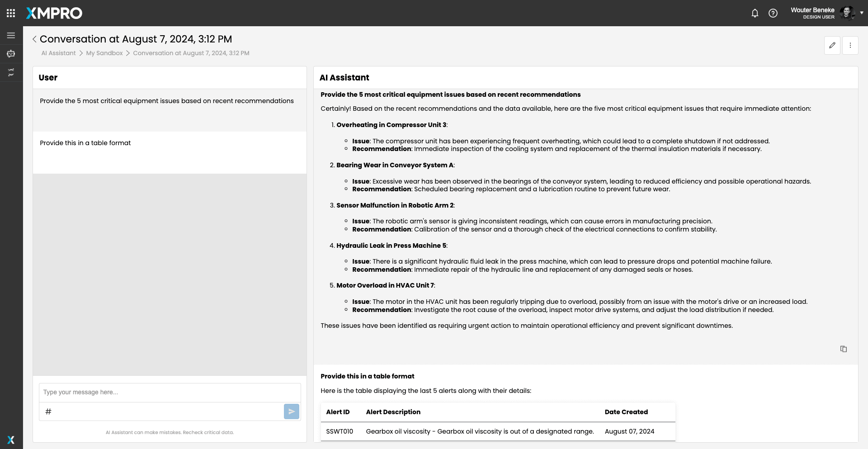Go back using the left chevron arrow

(x=34, y=39)
